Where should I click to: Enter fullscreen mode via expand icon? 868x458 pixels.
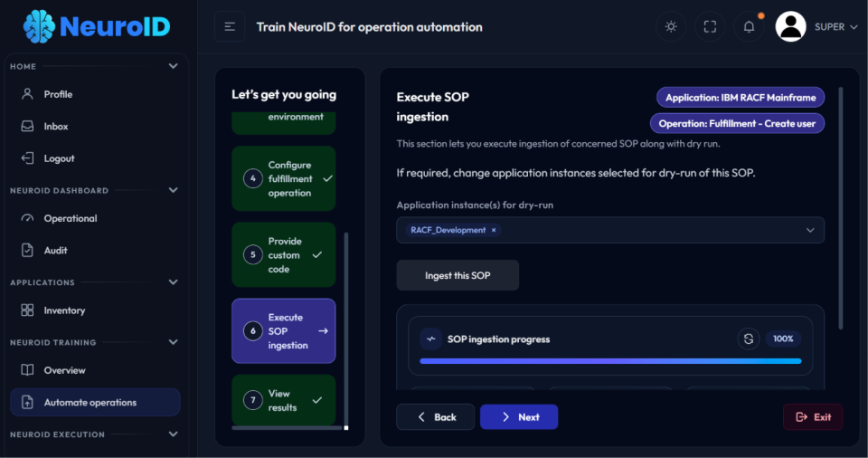coord(710,26)
